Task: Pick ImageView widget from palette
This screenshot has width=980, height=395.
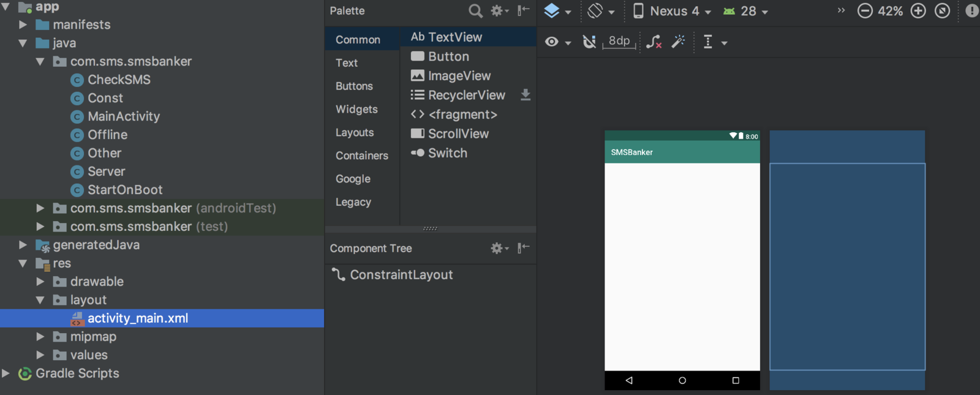Action: pos(468,76)
